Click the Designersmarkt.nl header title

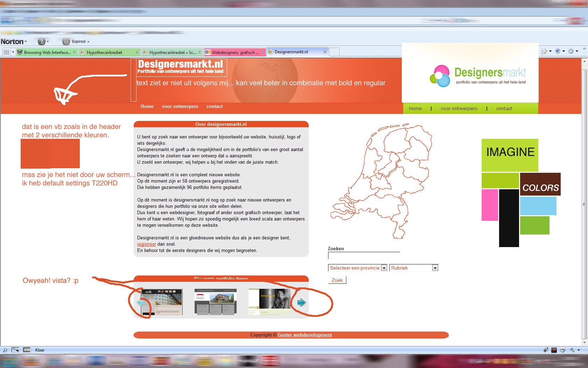[180, 64]
